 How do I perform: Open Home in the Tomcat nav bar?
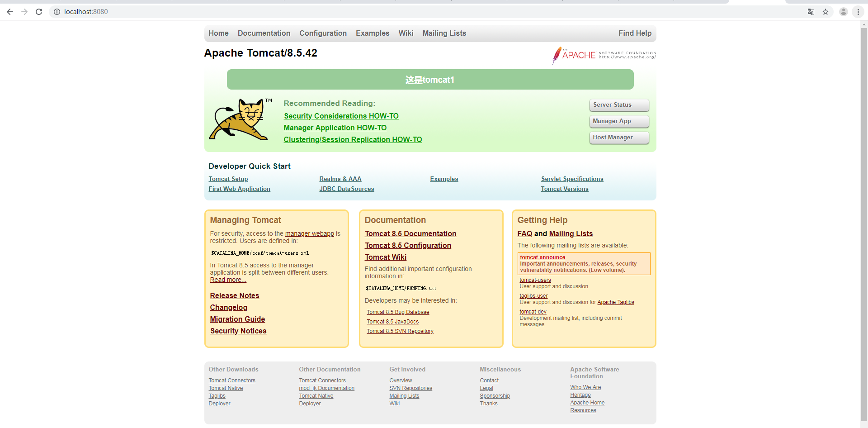click(218, 33)
